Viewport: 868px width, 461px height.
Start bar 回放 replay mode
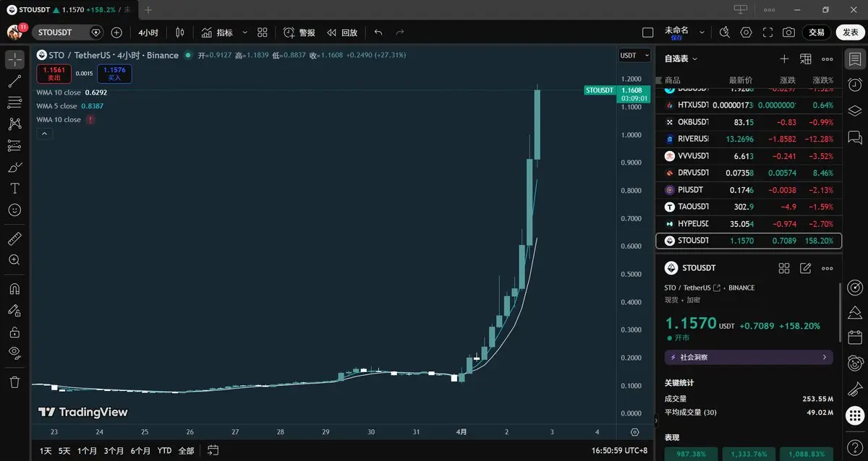(x=342, y=33)
